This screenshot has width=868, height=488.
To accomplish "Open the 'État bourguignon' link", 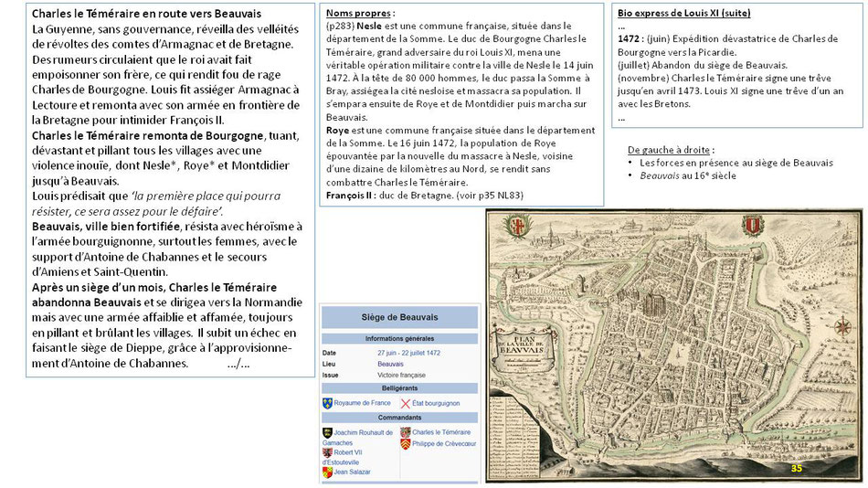I will click(436, 403).
